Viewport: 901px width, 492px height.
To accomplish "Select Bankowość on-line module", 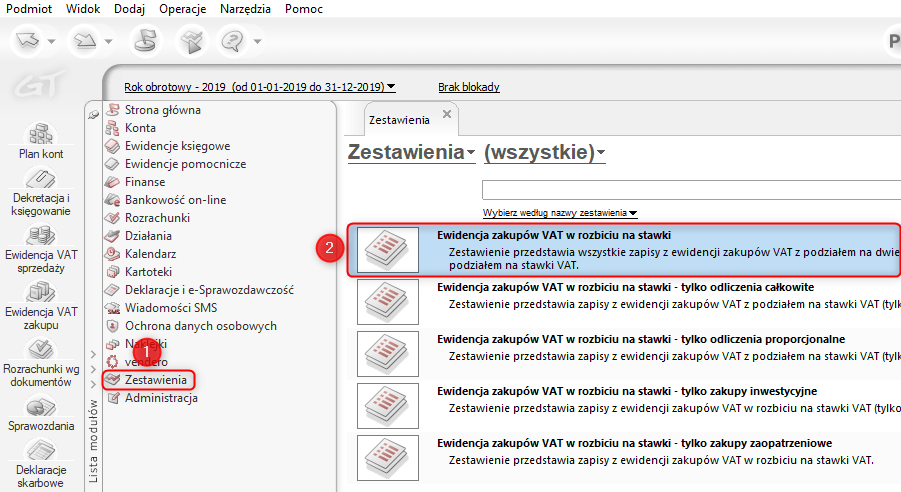I will point(175,200).
